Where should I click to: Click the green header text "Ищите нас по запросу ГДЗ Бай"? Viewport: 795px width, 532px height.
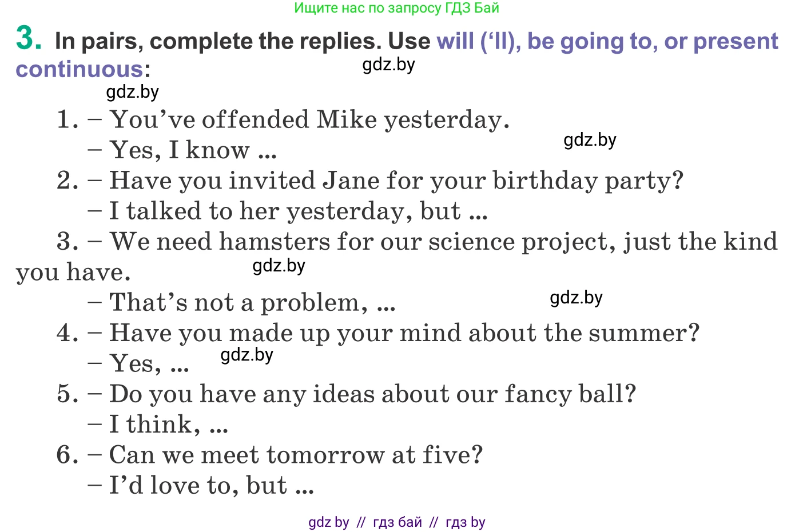coord(396,8)
